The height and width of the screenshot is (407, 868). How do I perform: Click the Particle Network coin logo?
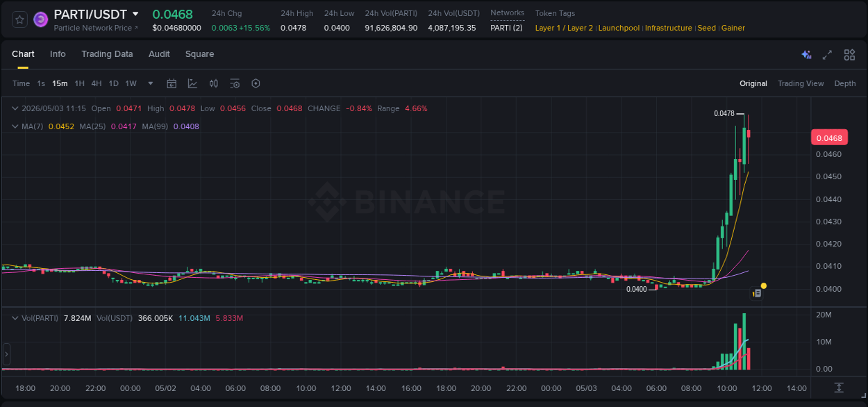(x=41, y=19)
